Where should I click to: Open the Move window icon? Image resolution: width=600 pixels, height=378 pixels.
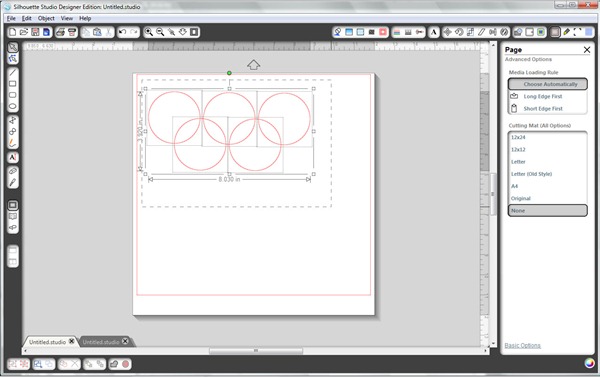click(447, 32)
